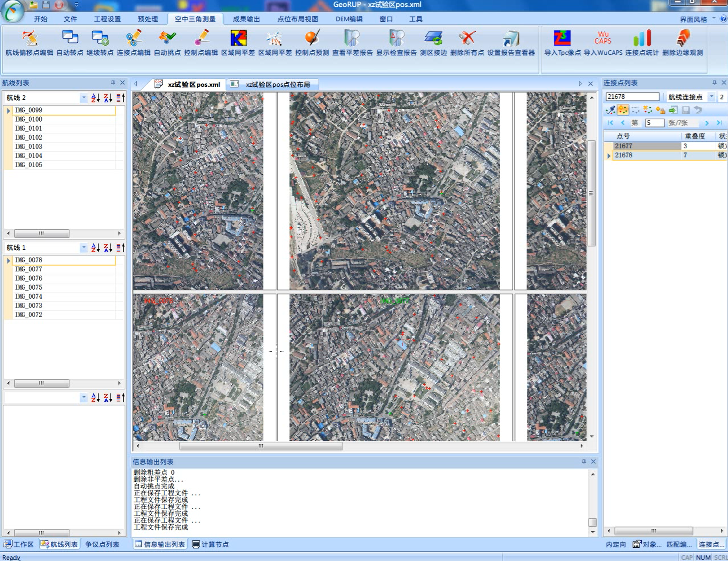This screenshot has height=561, width=728.
Task: Open the 航线 1 dropdown
Action: [x=84, y=248]
